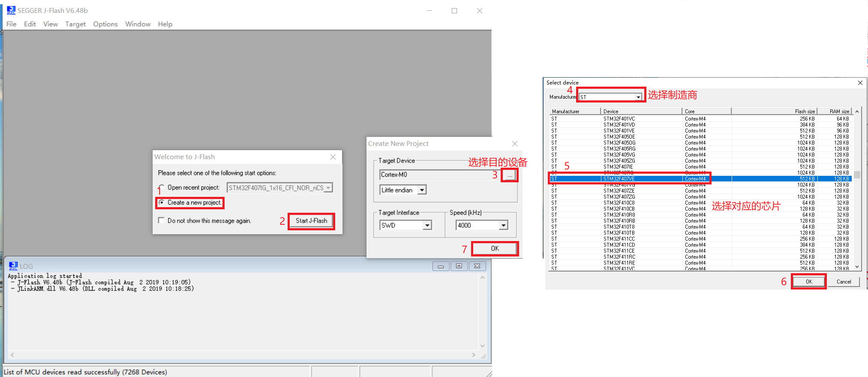The image size is (868, 377).
Task: Expand the SWD target interface dropdown
Action: click(x=427, y=225)
